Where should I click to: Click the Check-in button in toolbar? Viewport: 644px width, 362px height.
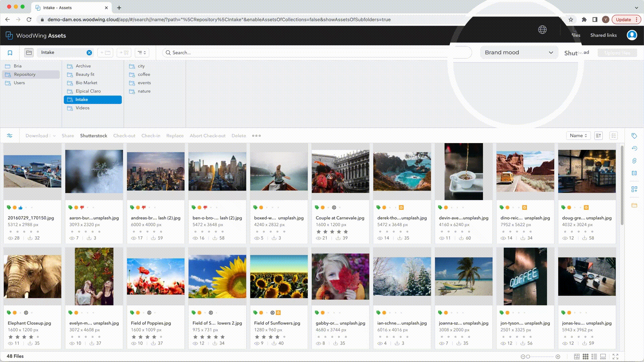[x=150, y=135]
